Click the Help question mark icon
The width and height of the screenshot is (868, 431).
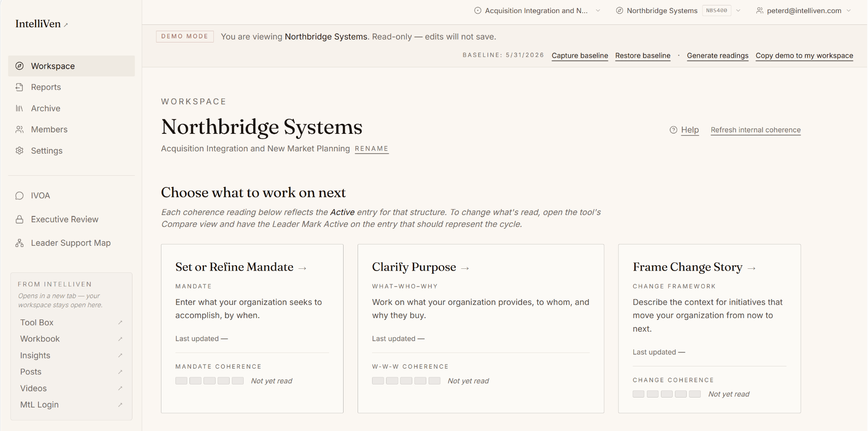pyautogui.click(x=673, y=130)
